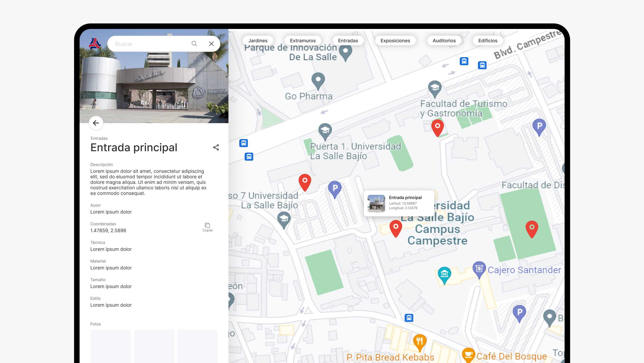The image size is (644, 363).
Task: Click the "Fotos" section label
Action: (x=95, y=324)
